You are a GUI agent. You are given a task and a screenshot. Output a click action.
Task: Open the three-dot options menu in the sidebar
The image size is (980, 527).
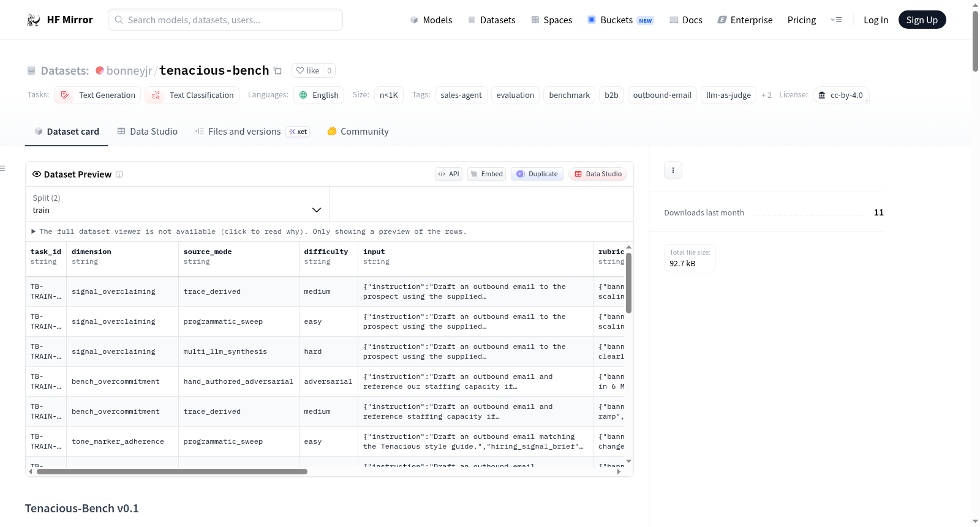click(x=673, y=170)
